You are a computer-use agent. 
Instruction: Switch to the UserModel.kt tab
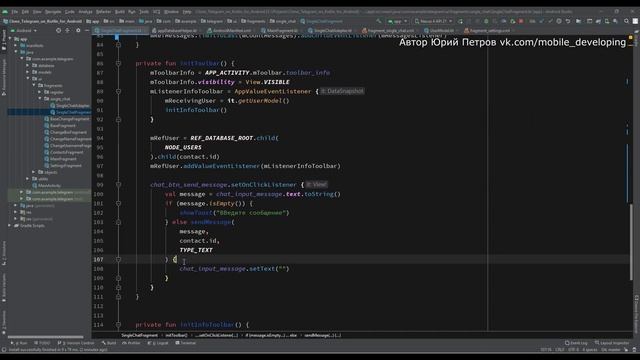439,31
